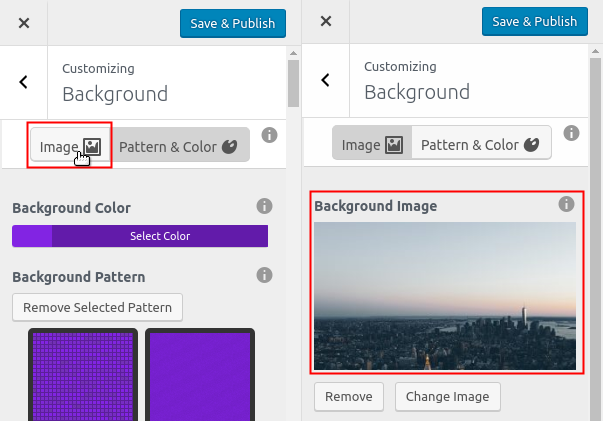Show help for Background Image

point(566,205)
